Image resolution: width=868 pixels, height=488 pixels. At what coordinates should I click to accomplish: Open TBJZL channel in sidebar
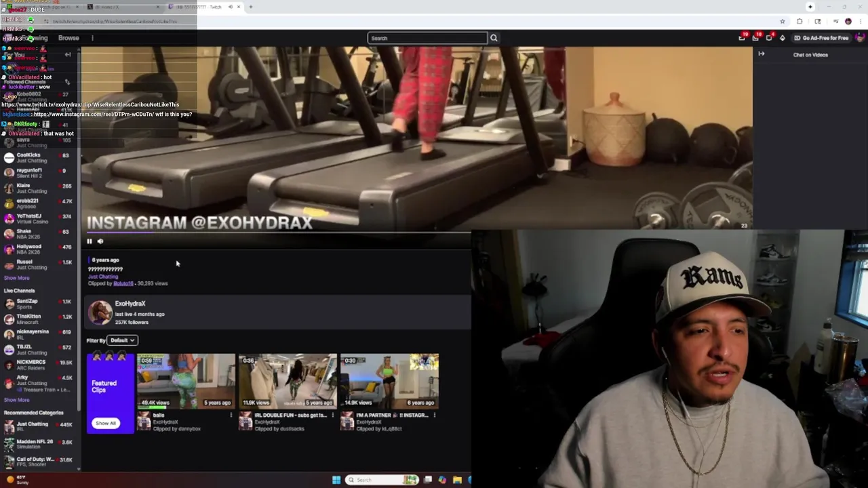point(39,349)
